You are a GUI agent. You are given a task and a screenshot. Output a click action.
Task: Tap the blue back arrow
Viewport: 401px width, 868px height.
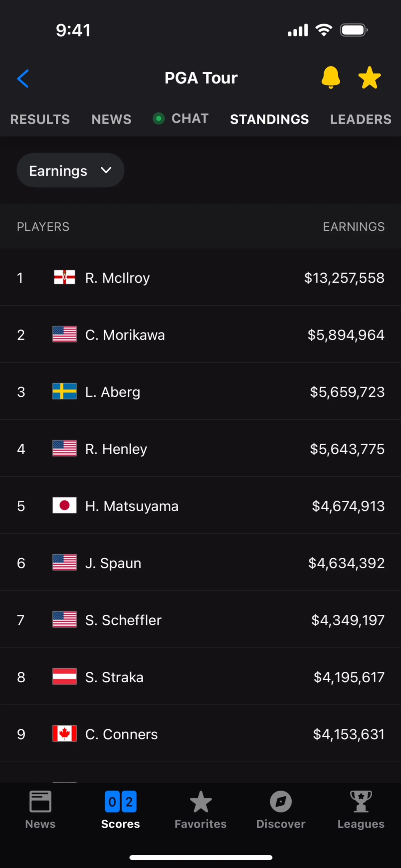click(23, 78)
